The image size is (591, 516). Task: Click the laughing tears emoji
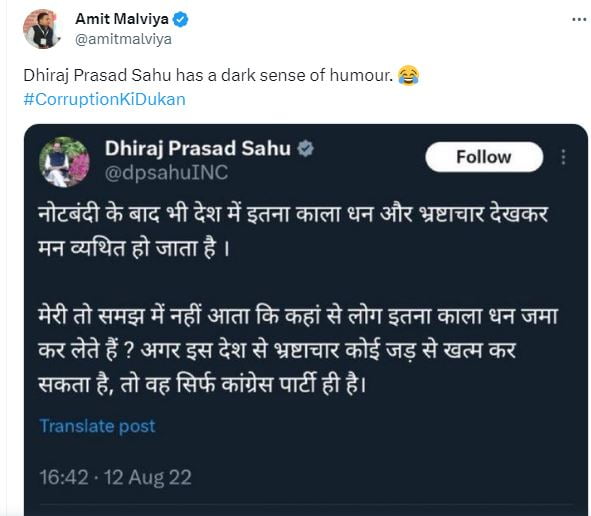408,75
